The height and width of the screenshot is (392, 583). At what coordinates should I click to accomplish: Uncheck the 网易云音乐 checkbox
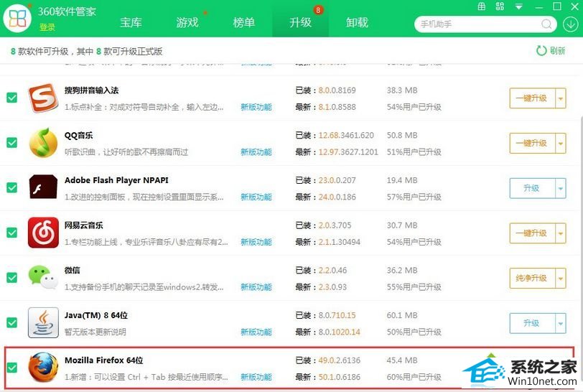(x=12, y=233)
